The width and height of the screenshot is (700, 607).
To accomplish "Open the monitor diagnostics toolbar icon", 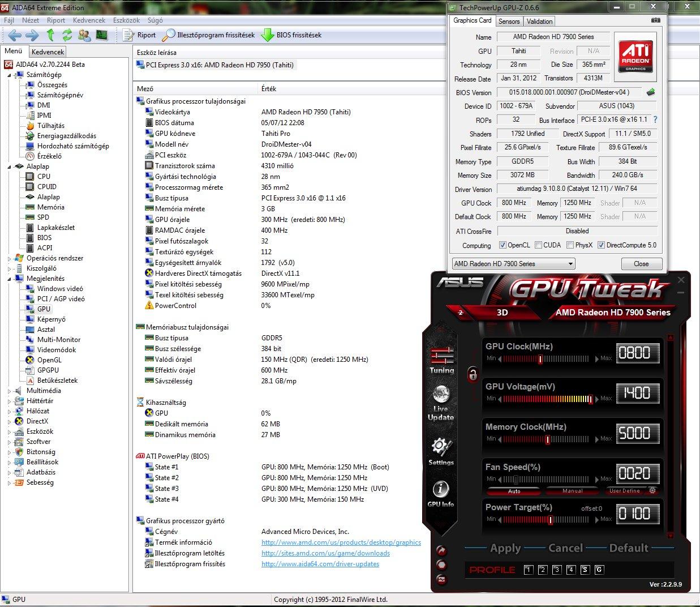I will pos(102,35).
